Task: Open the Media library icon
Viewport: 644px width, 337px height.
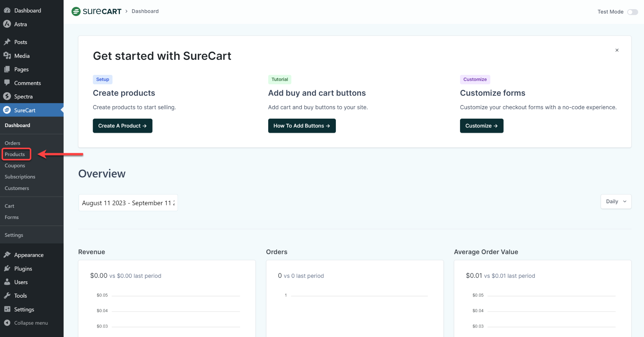Action: point(8,56)
